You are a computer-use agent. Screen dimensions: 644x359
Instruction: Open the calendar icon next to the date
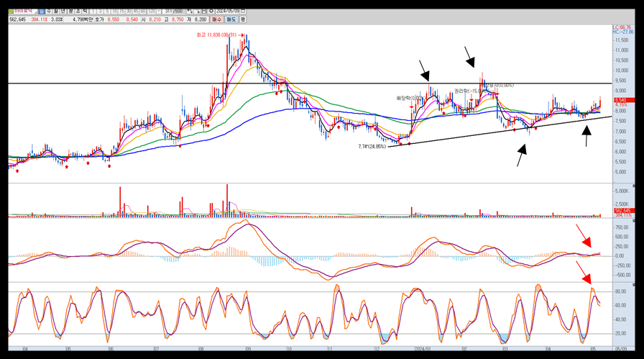(243, 11)
